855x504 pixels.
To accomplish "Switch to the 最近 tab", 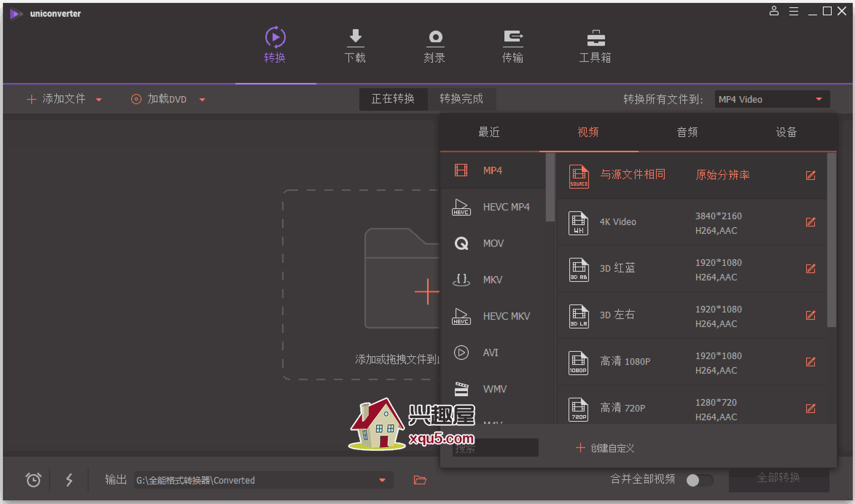I will tap(489, 132).
